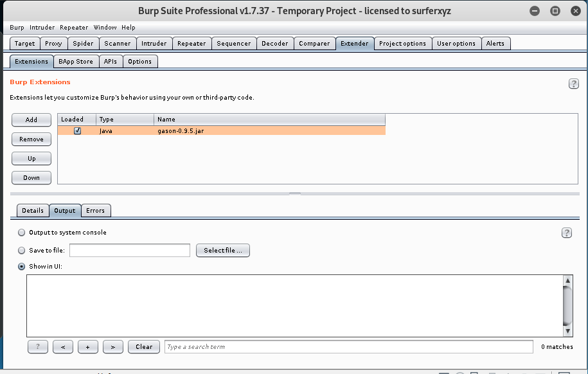Click scrollbar down arrow in output area
The image size is (588, 374).
tap(567, 331)
